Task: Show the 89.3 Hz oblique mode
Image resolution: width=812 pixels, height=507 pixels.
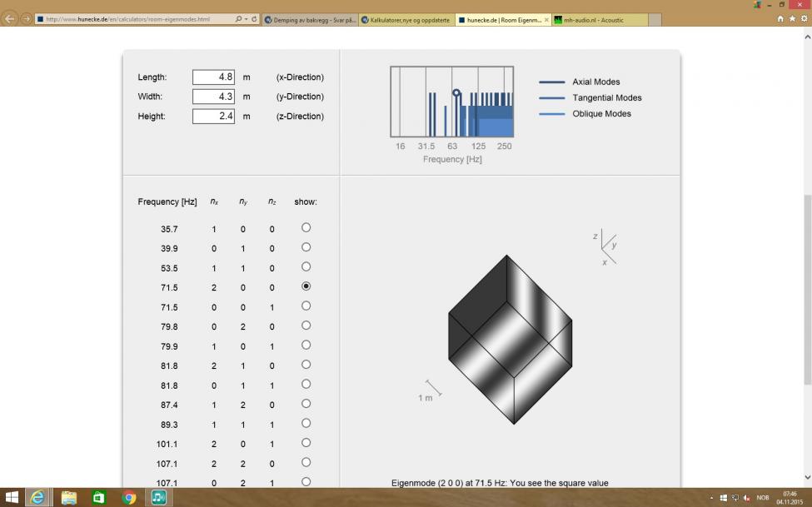Action: coord(306,423)
